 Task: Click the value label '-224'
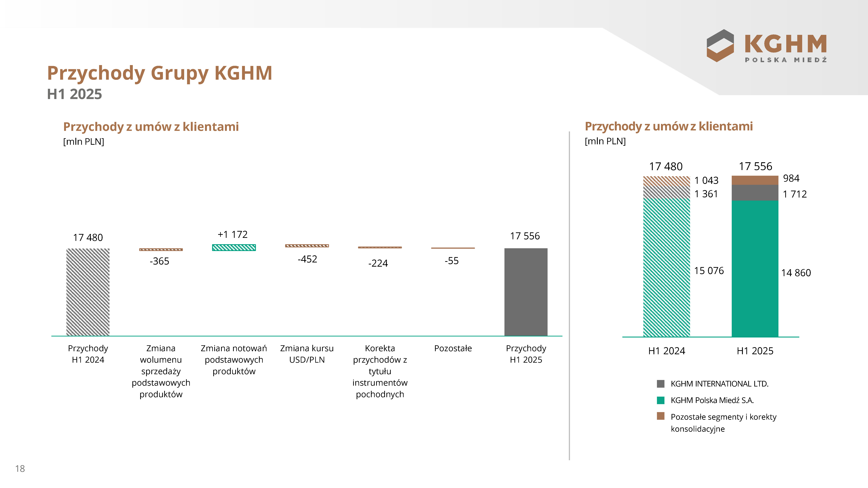point(378,263)
